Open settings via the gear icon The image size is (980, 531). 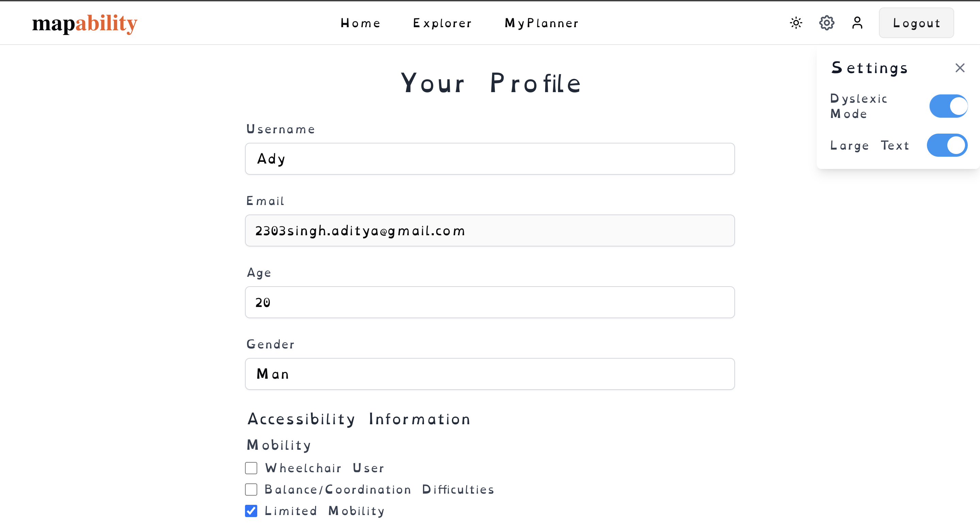[x=827, y=23]
